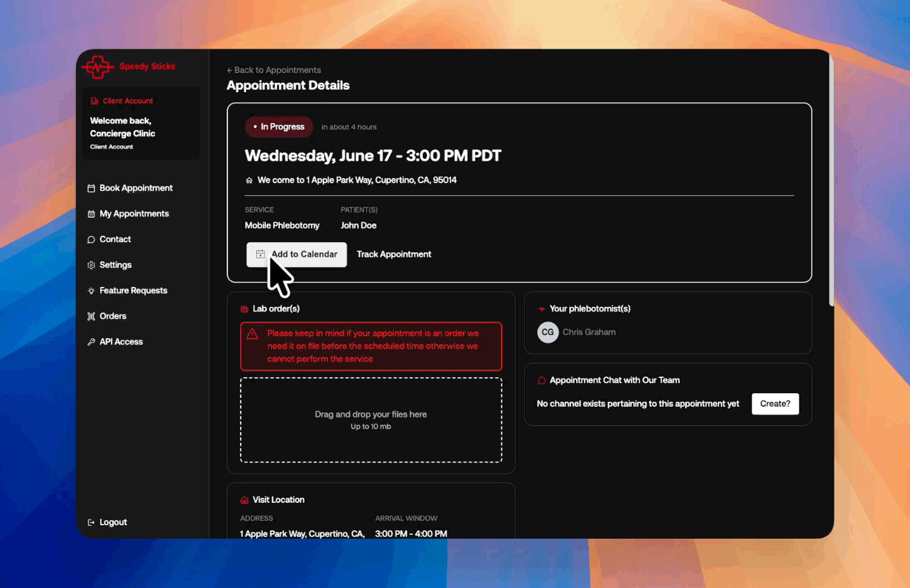This screenshot has height=588, width=910.
Task: Click the phlebotomist pulse icon
Action: [542, 309]
